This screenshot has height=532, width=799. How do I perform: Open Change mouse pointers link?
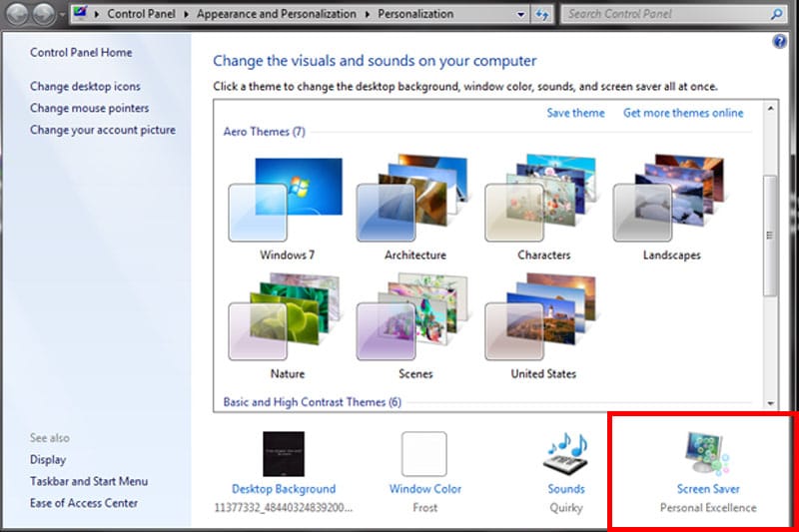click(89, 108)
